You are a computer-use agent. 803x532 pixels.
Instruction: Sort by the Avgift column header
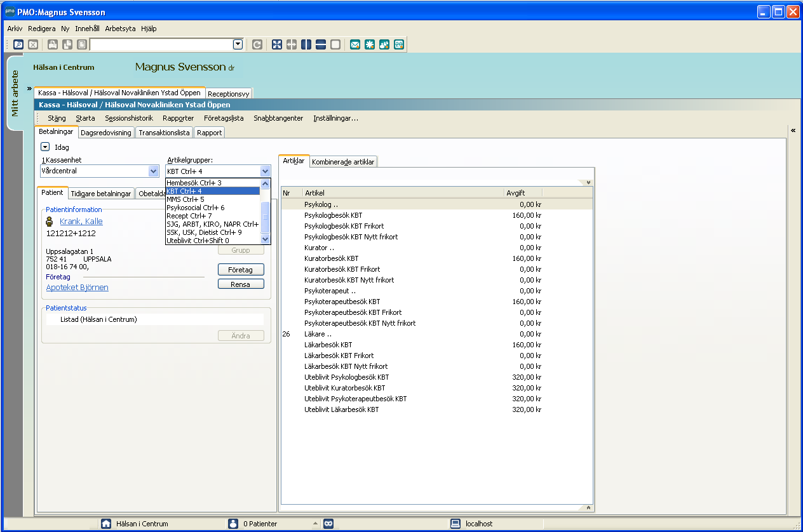pos(523,192)
